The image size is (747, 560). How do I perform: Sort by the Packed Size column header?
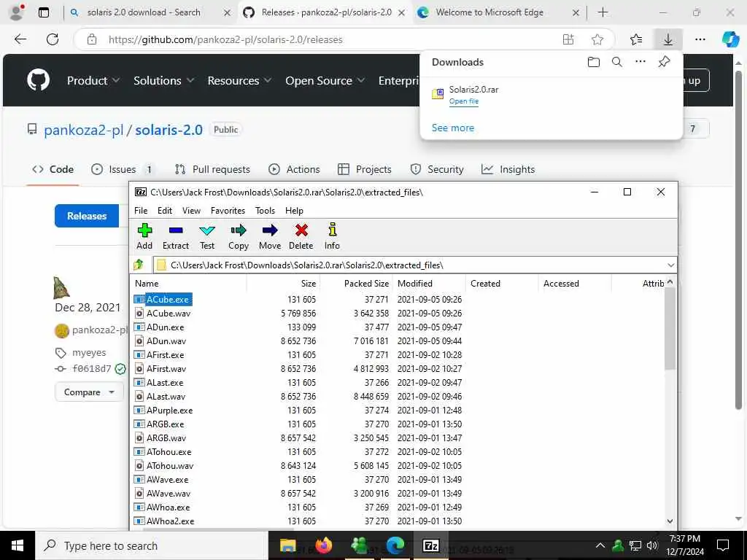(355, 284)
